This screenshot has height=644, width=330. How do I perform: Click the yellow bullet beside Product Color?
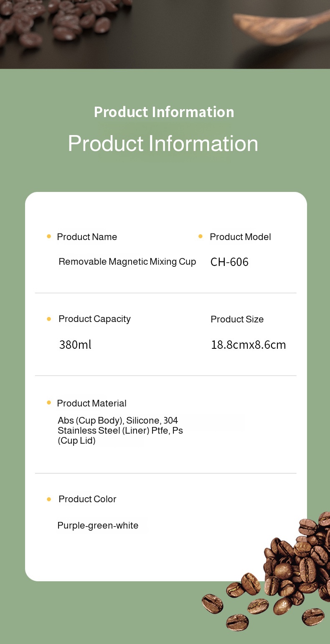click(x=49, y=499)
